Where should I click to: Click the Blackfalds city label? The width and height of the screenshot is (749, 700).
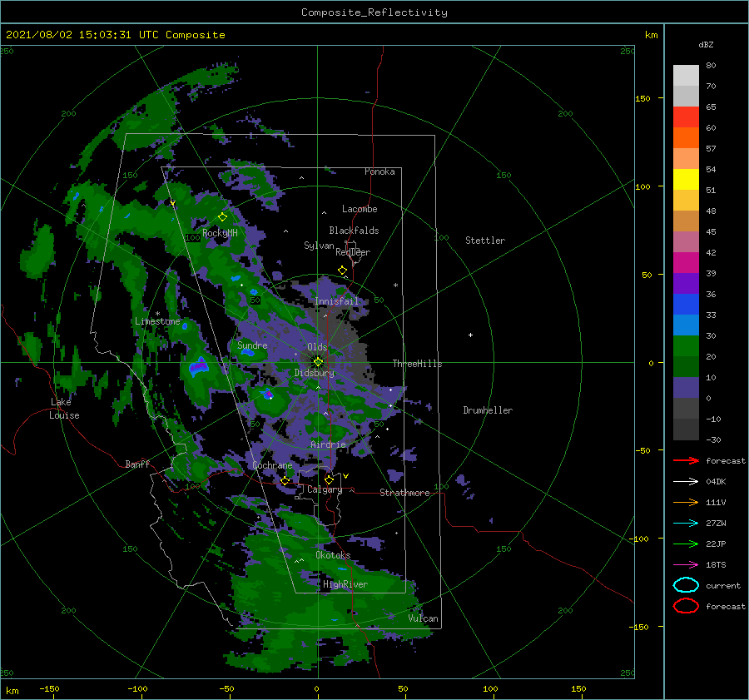click(354, 231)
